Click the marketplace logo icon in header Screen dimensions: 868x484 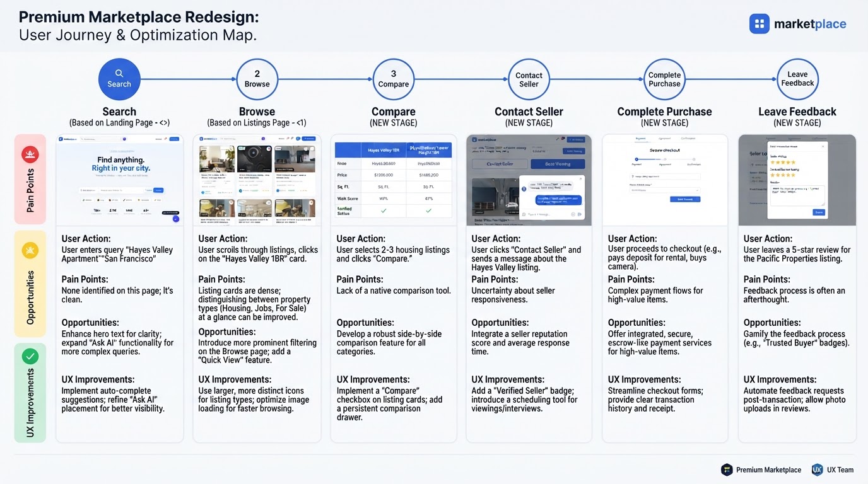[x=759, y=24]
